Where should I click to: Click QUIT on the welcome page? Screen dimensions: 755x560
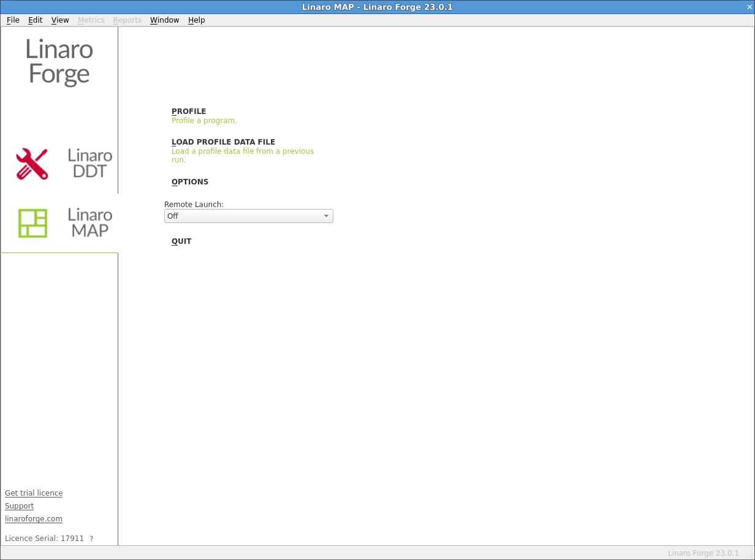tap(181, 241)
